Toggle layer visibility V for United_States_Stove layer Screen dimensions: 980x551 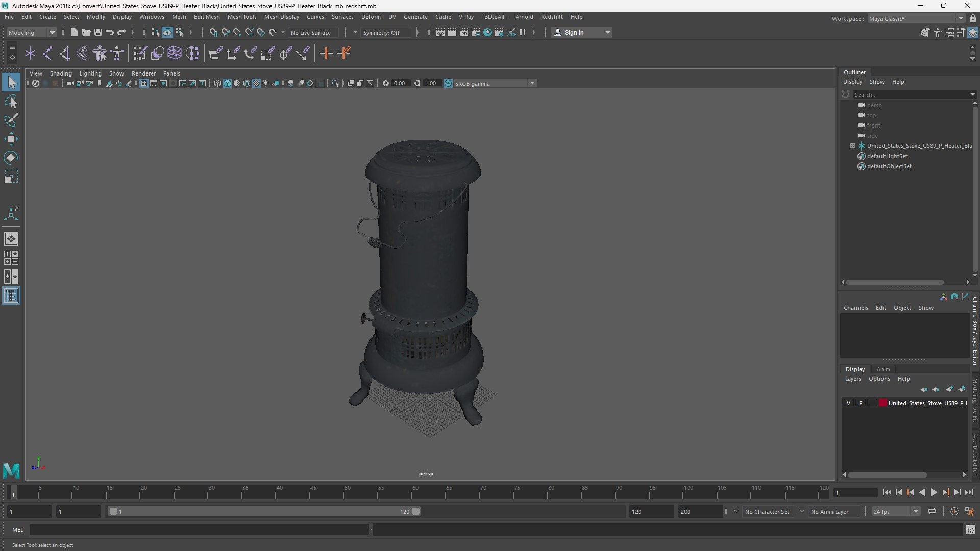[x=848, y=403]
